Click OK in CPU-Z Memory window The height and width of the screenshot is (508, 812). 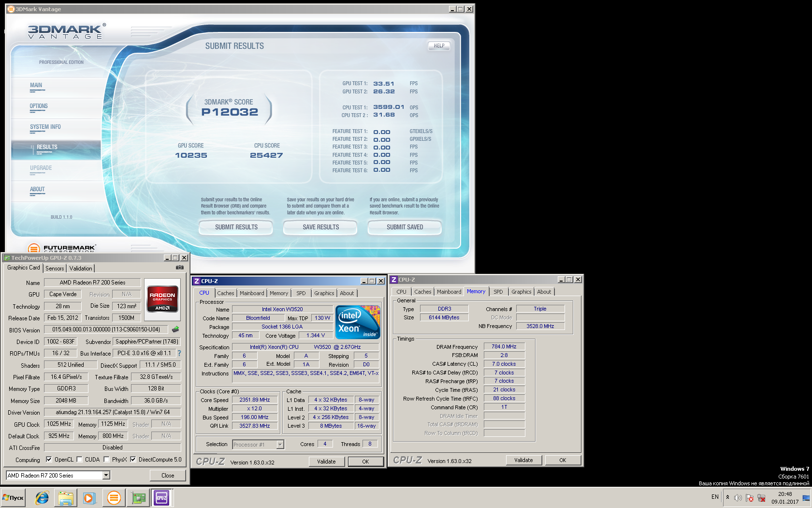(x=563, y=460)
